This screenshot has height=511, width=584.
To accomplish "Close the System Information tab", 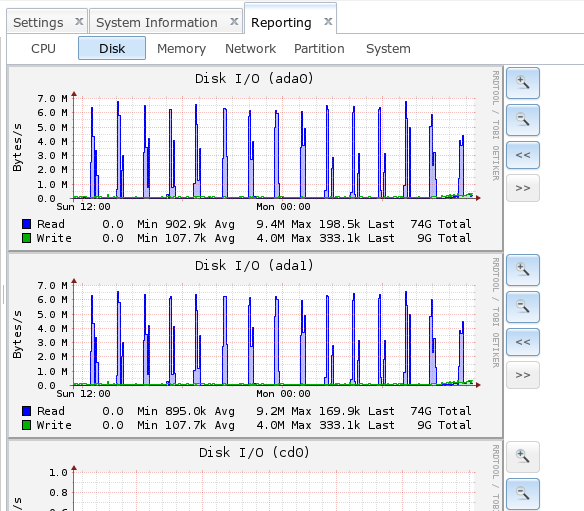I will click(234, 22).
